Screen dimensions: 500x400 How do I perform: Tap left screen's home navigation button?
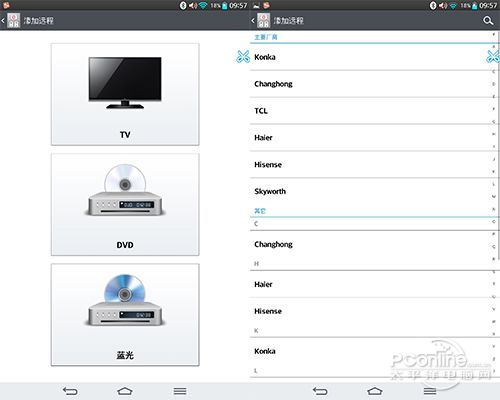(125, 391)
